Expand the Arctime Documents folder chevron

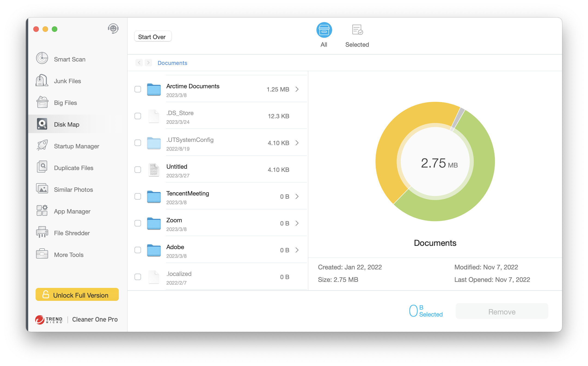(297, 89)
